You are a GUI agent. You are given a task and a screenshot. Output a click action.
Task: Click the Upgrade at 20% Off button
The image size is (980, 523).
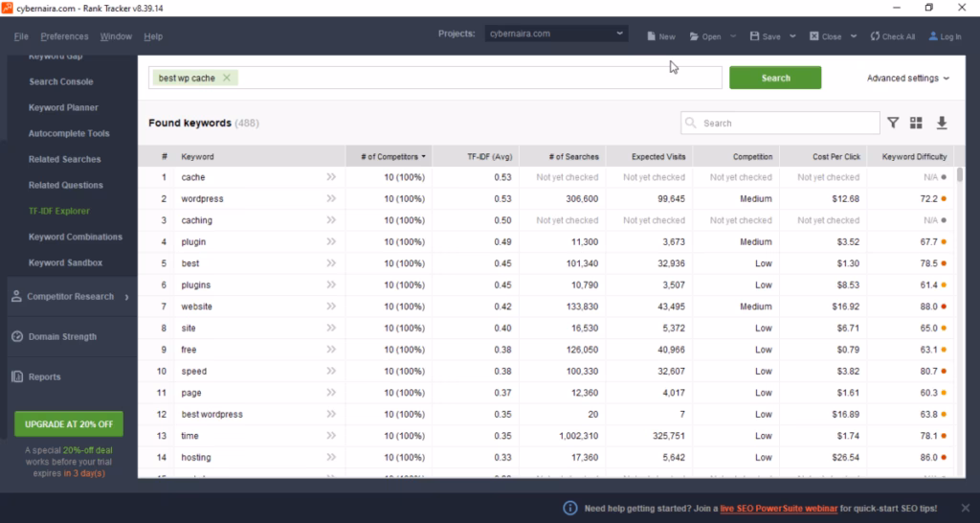point(69,424)
